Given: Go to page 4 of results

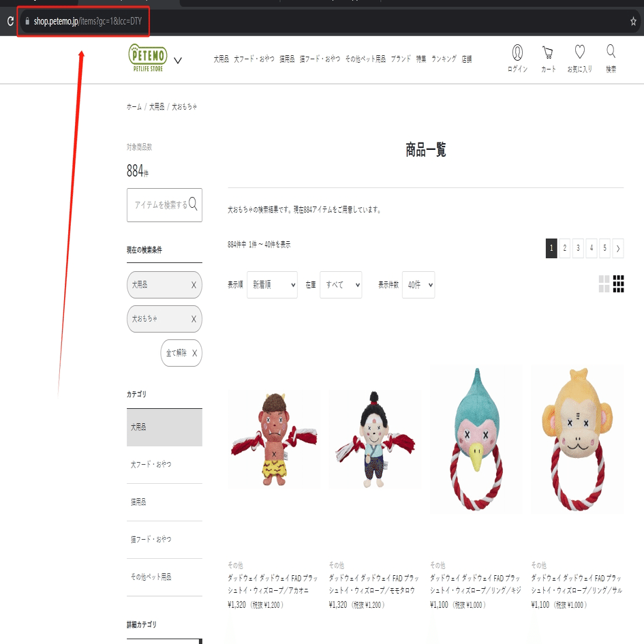Looking at the screenshot, I should pos(591,249).
